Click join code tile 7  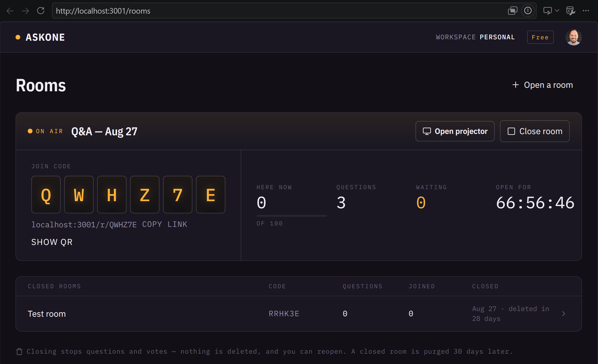[x=178, y=195]
